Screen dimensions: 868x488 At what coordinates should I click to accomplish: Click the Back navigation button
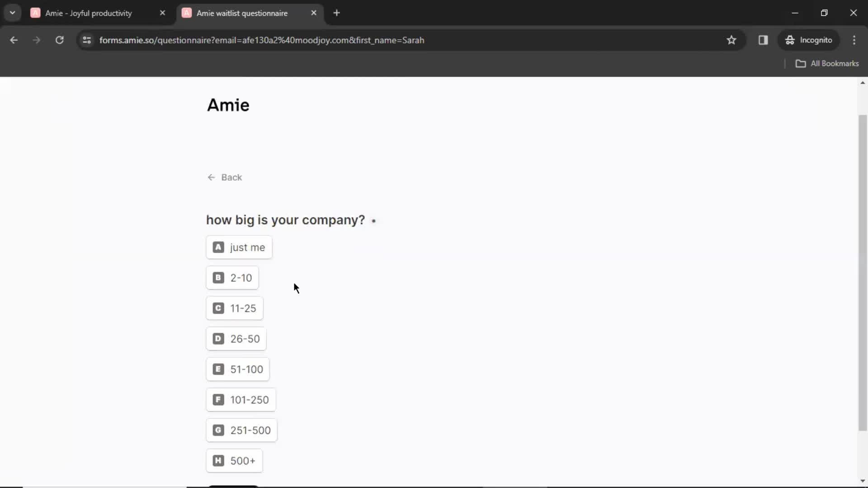[224, 178]
